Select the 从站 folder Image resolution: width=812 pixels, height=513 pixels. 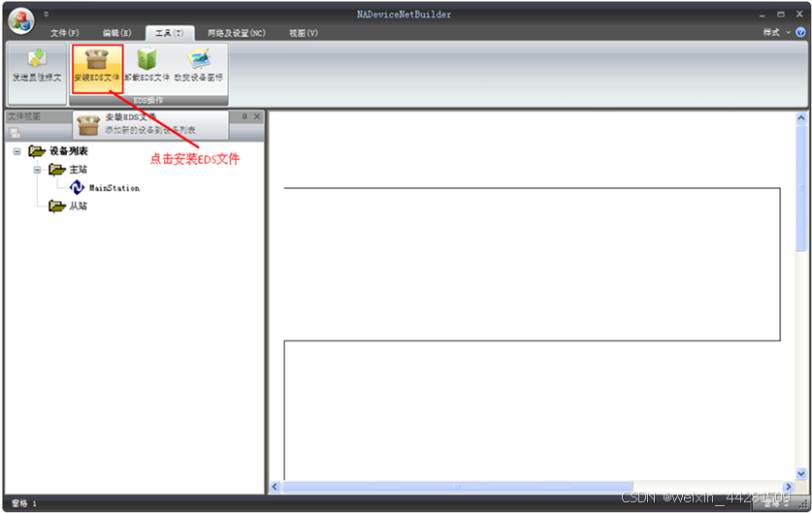tap(68, 206)
